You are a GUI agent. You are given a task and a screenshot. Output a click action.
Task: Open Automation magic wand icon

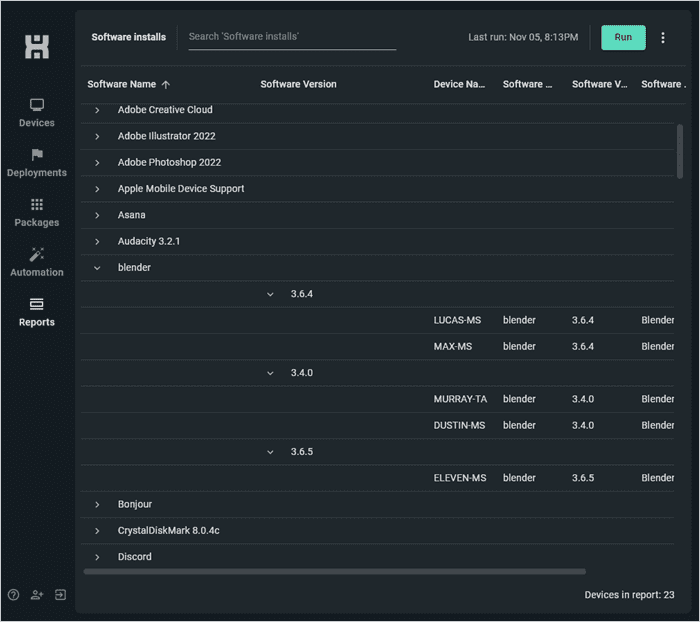[x=37, y=254]
